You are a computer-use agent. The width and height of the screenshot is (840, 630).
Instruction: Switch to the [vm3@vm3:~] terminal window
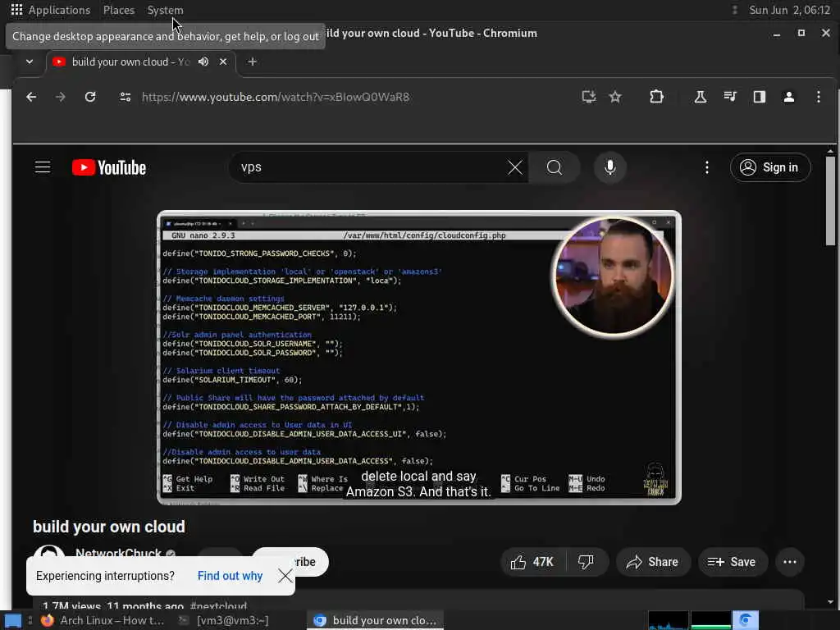[x=224, y=621]
